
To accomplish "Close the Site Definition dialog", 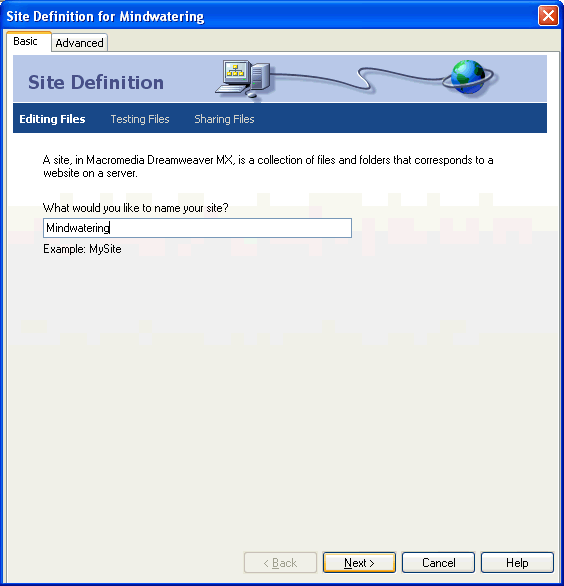I will coord(548,16).
